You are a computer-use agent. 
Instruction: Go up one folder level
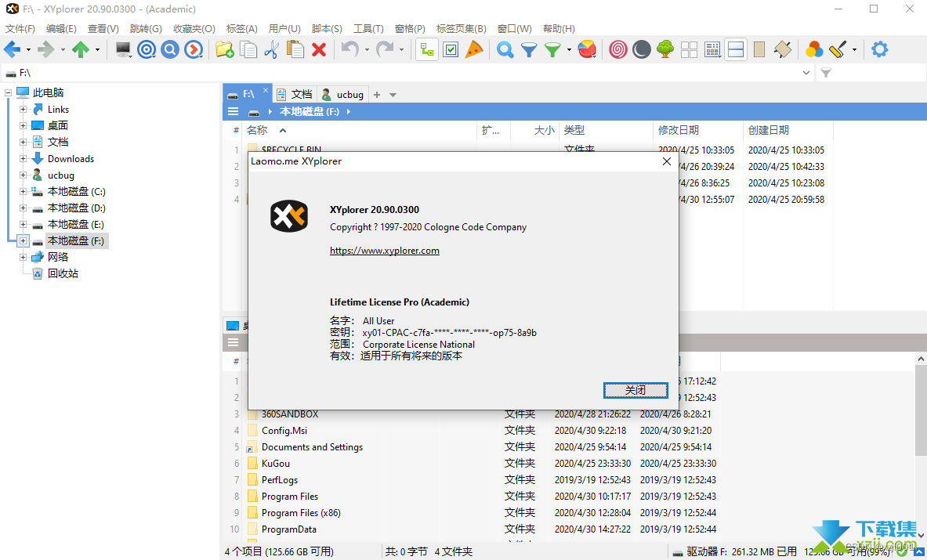(81, 49)
